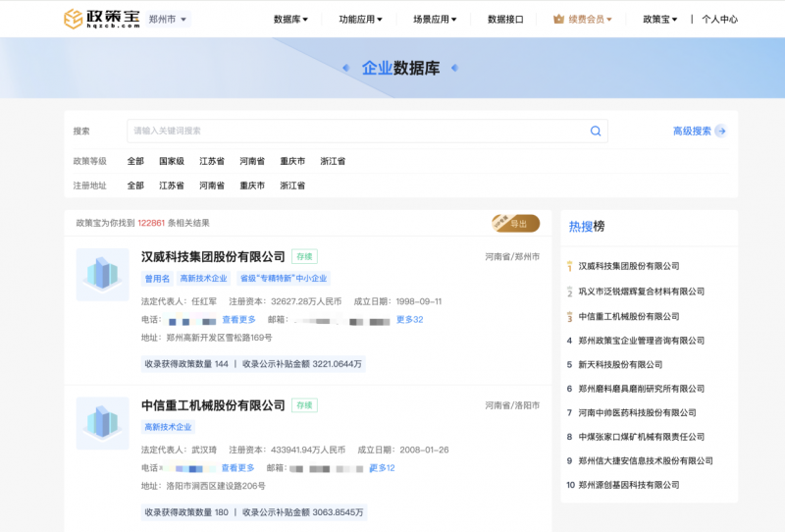Click the 政策宝 logo icon
Viewport: 785px width, 532px height.
coord(73,19)
